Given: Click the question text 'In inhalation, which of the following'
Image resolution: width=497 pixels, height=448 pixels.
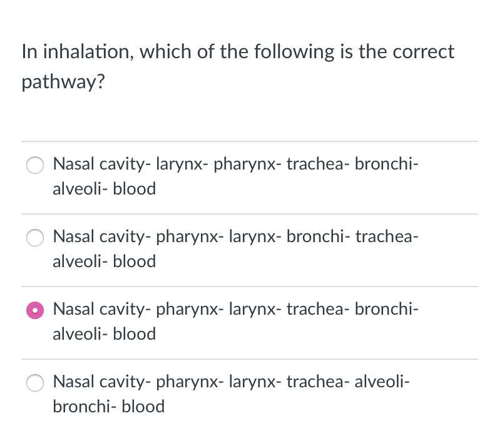Looking at the screenshot, I should [x=178, y=52].
